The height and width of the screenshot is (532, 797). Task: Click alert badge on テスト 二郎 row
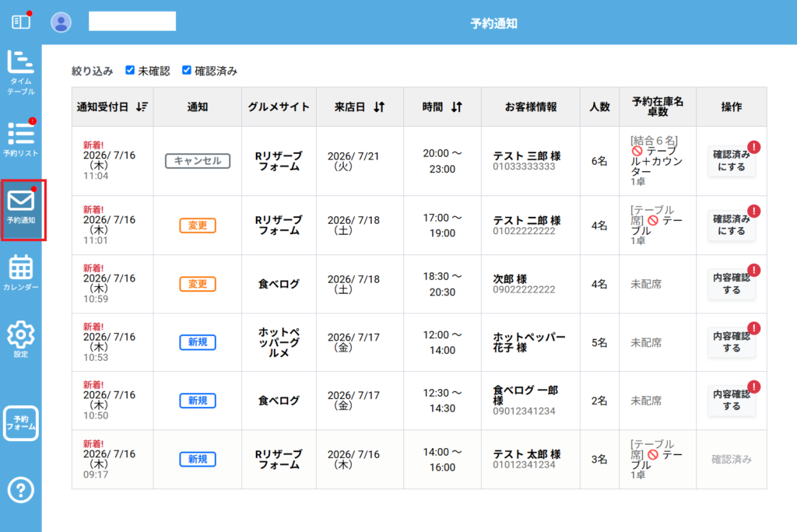pos(753,211)
